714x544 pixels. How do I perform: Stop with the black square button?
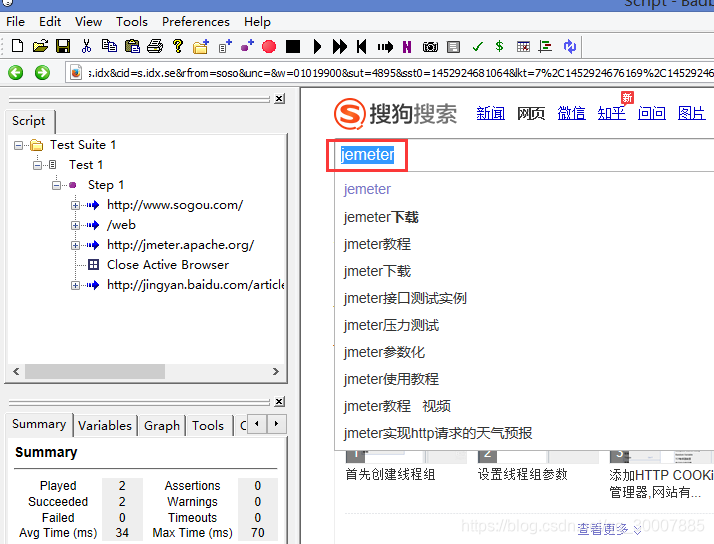pyautogui.click(x=293, y=46)
